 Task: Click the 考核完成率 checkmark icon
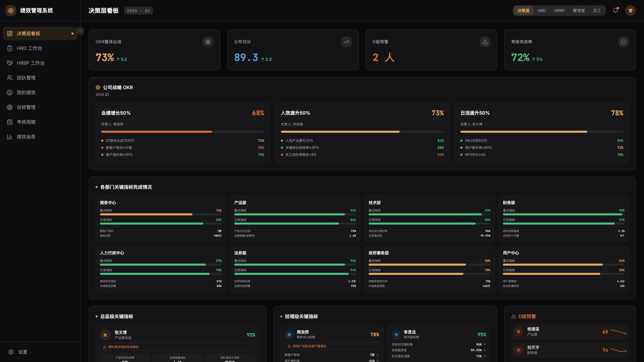tap(624, 42)
